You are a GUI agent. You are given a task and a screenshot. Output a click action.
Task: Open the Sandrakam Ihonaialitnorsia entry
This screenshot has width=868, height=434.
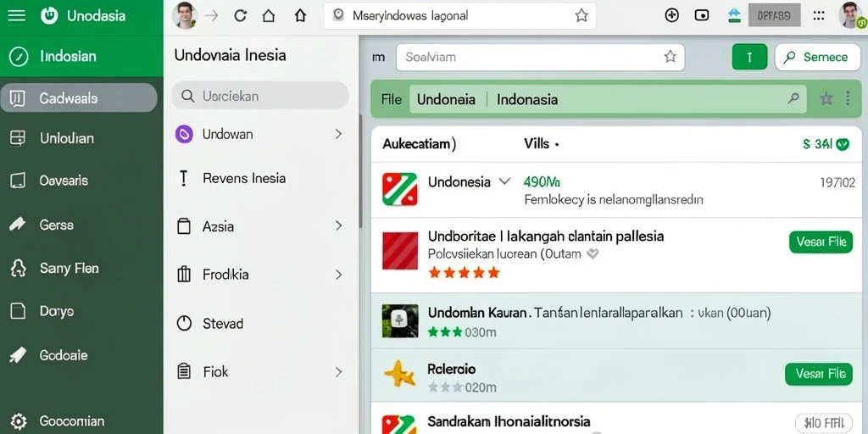pyautogui.click(x=509, y=422)
